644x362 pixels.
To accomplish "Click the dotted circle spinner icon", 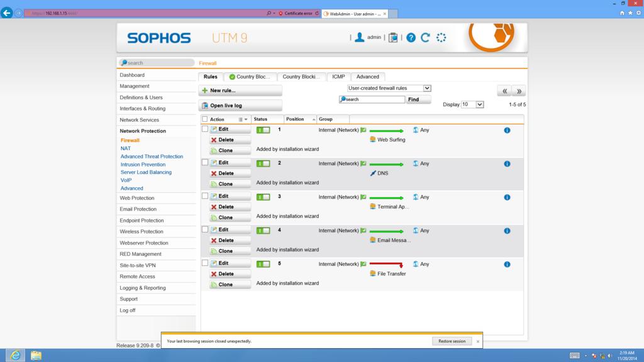I will pyautogui.click(x=441, y=37).
